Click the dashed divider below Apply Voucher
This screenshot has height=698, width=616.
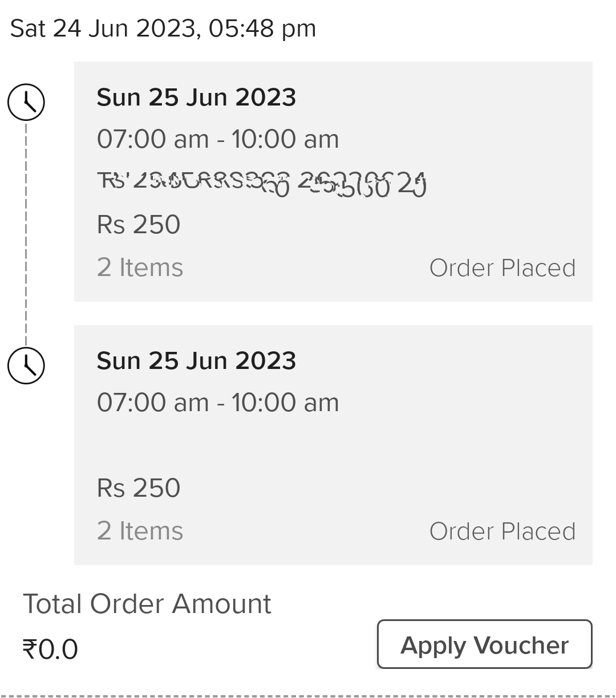tap(308, 695)
